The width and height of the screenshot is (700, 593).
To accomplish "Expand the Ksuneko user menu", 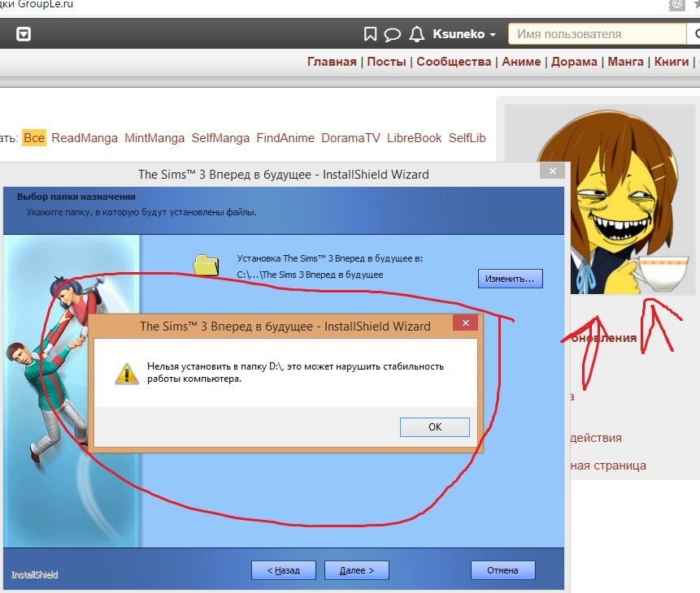I will [464, 34].
